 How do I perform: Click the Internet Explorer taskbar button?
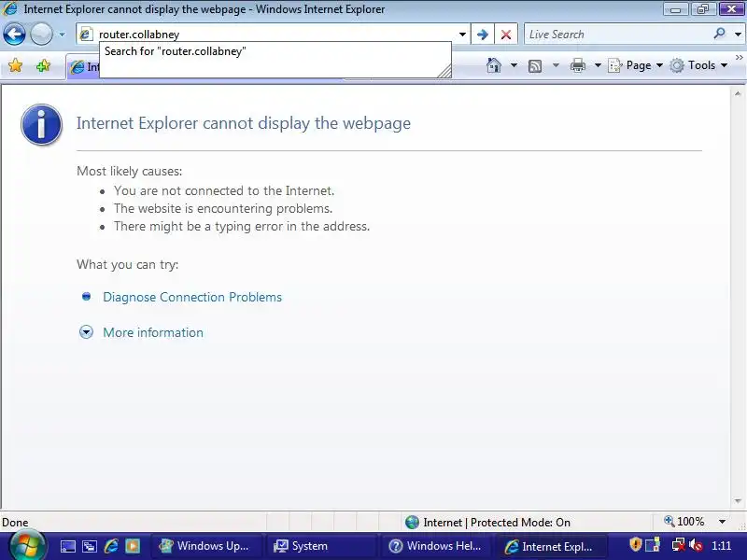[x=551, y=546]
